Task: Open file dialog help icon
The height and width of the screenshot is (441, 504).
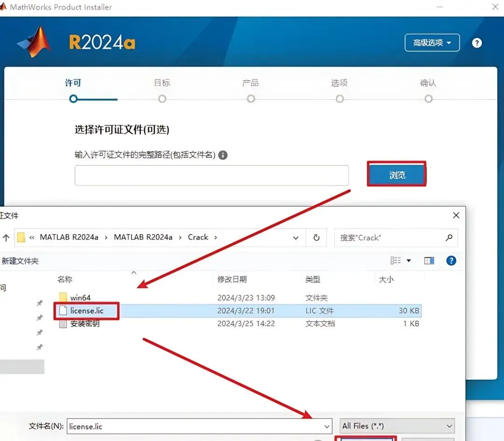Action: [x=451, y=261]
